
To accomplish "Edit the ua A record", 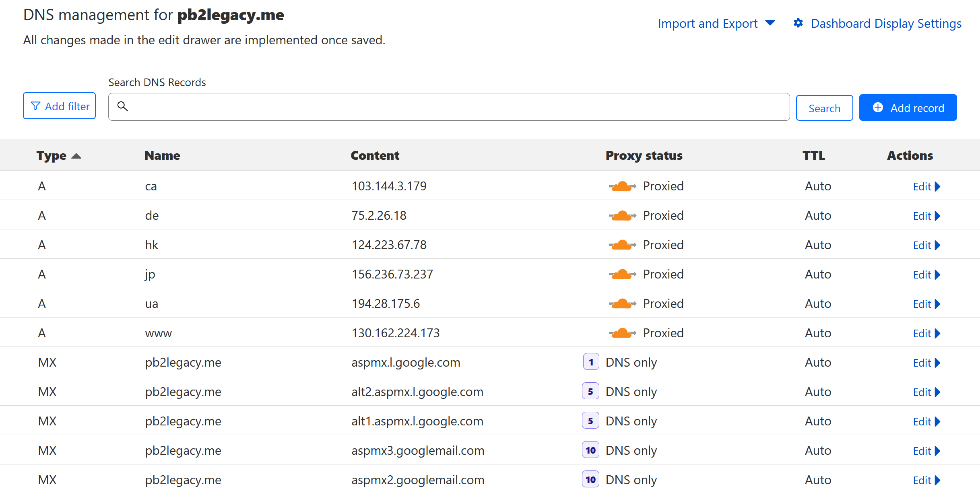I will (x=926, y=304).
